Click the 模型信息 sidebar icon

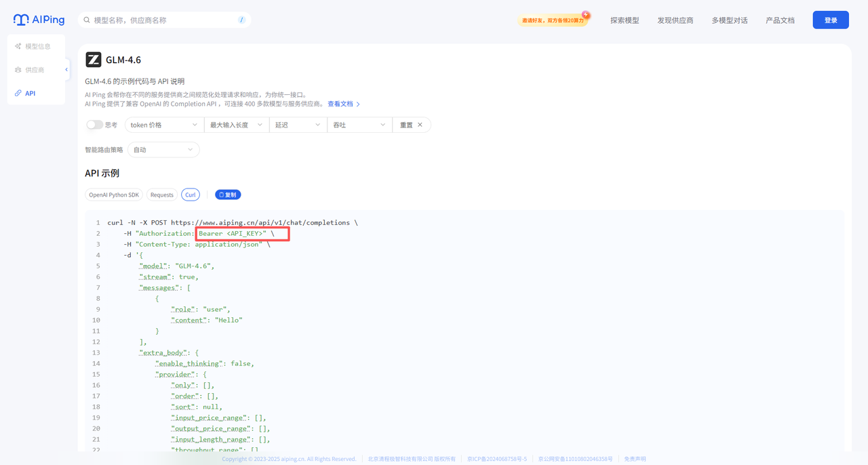tap(18, 46)
